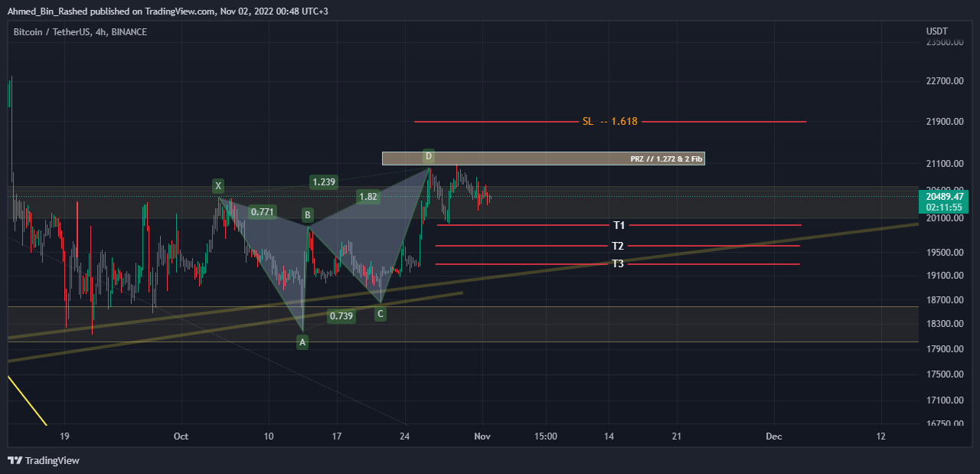Select the point C label near 0.739
The width and height of the screenshot is (980, 474).
(x=380, y=314)
